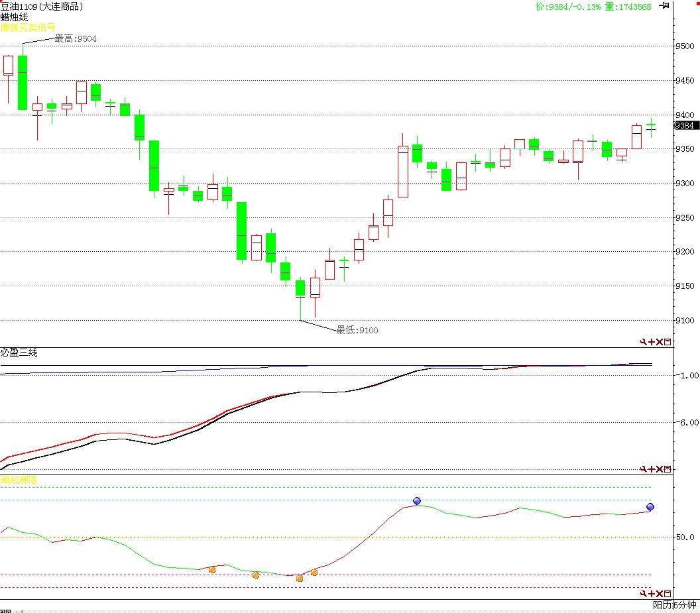Click the 阳历 calendar label
Viewport: 700px width, 613px height.
(662, 605)
